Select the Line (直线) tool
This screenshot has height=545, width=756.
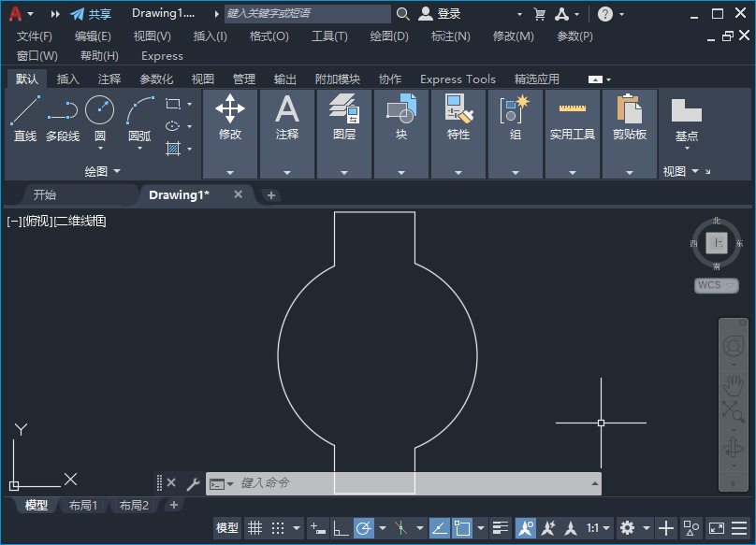click(25, 119)
